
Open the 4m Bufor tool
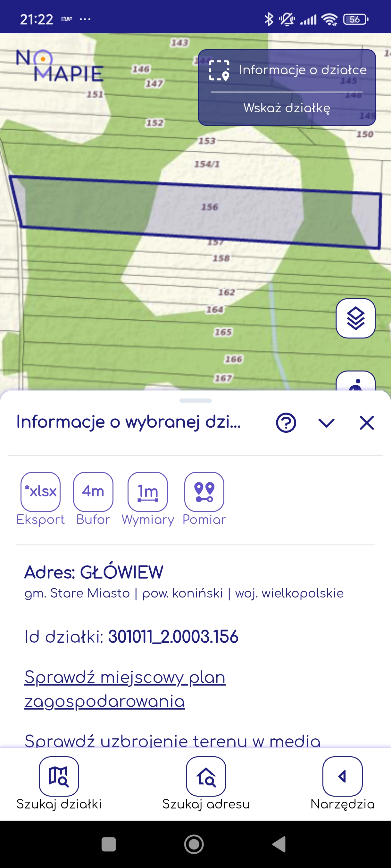point(93,491)
